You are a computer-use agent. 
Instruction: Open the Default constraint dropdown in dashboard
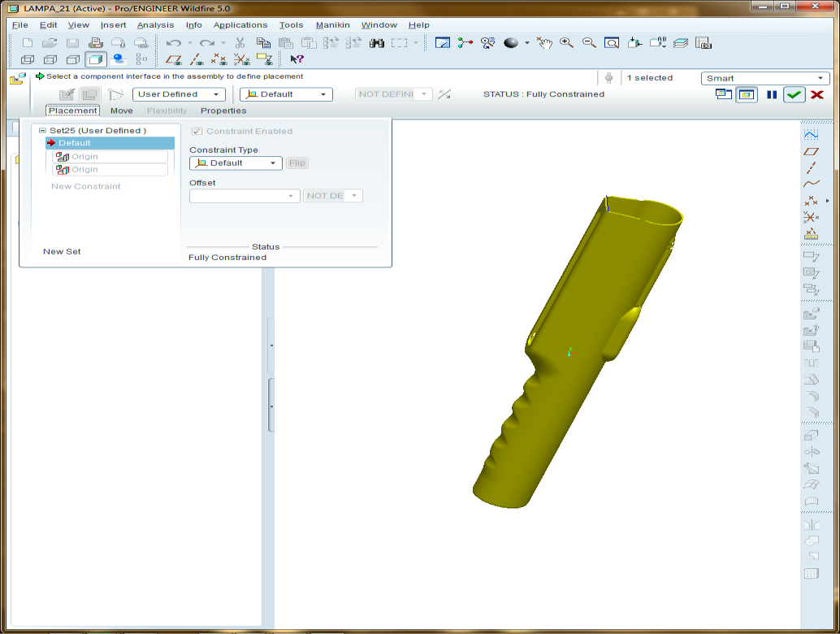point(286,94)
